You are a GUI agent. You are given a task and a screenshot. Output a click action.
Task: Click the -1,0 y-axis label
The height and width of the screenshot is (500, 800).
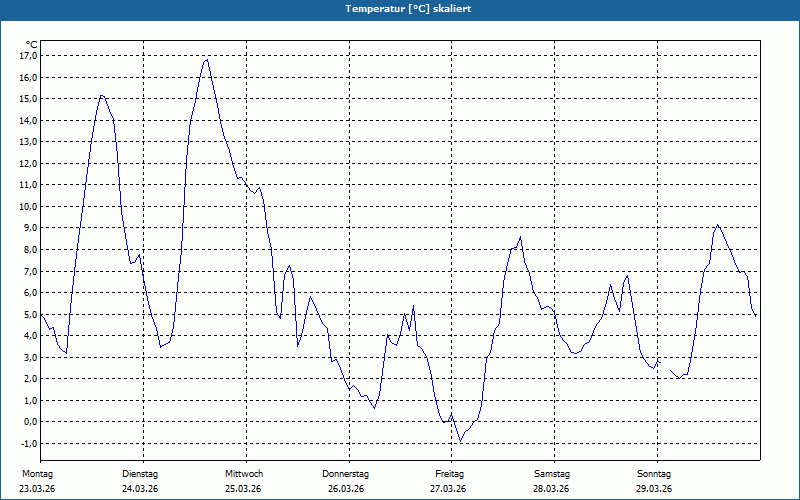coord(28,443)
